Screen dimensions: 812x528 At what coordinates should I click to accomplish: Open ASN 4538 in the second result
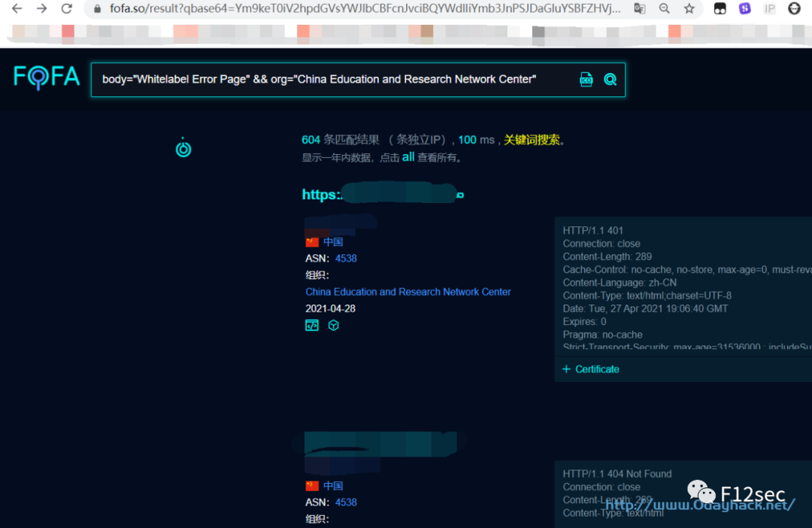tap(346, 502)
